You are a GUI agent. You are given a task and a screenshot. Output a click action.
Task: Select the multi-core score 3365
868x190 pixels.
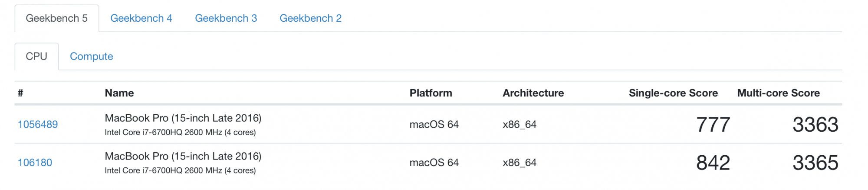point(815,163)
